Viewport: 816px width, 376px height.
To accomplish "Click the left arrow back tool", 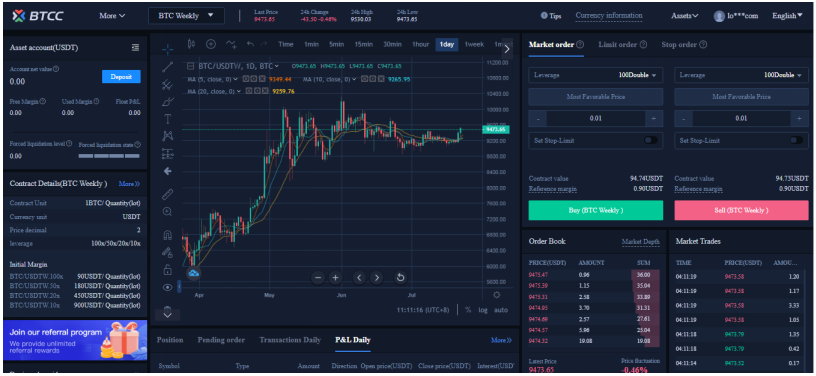I will coord(168,171).
